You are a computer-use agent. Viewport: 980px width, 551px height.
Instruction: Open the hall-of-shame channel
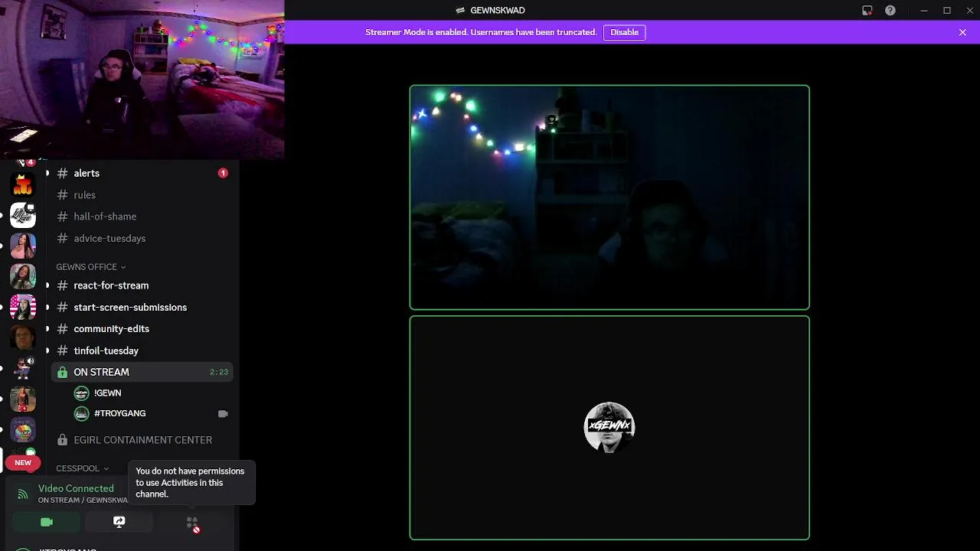pyautogui.click(x=142, y=217)
